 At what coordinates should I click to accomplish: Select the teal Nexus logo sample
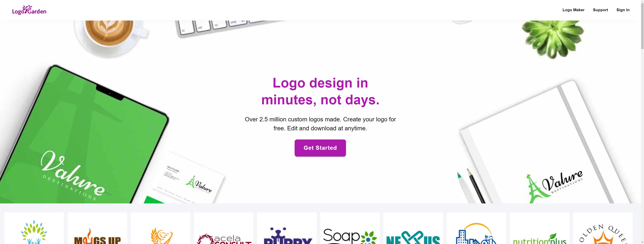[x=413, y=228]
